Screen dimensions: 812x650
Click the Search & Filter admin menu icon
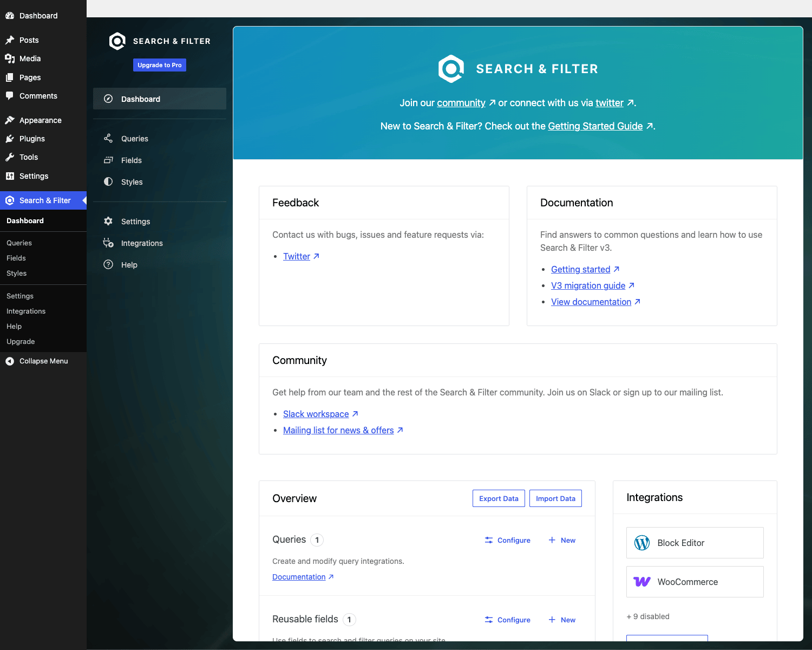[x=10, y=200]
